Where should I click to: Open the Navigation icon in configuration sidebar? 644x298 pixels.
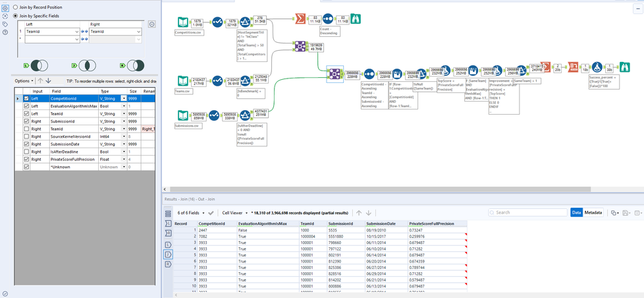(x=5, y=16)
